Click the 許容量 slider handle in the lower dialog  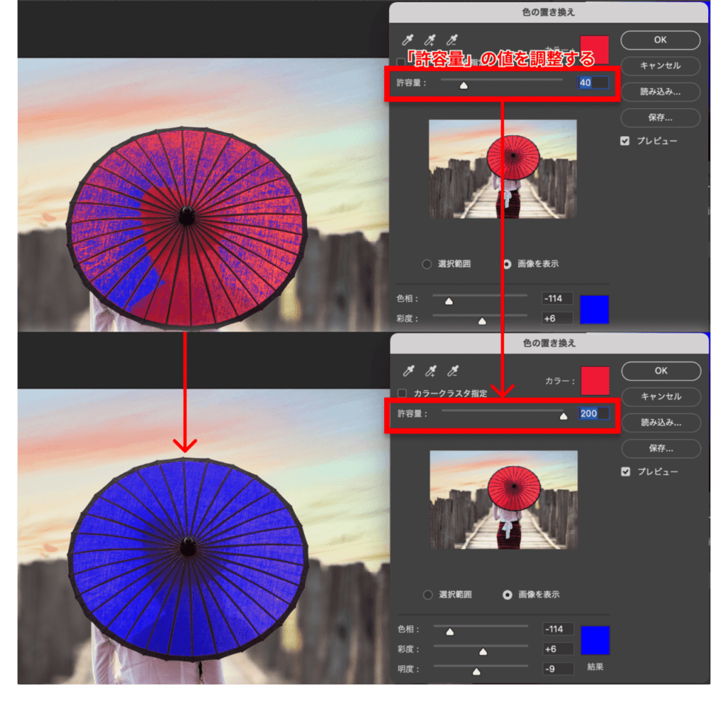click(562, 418)
